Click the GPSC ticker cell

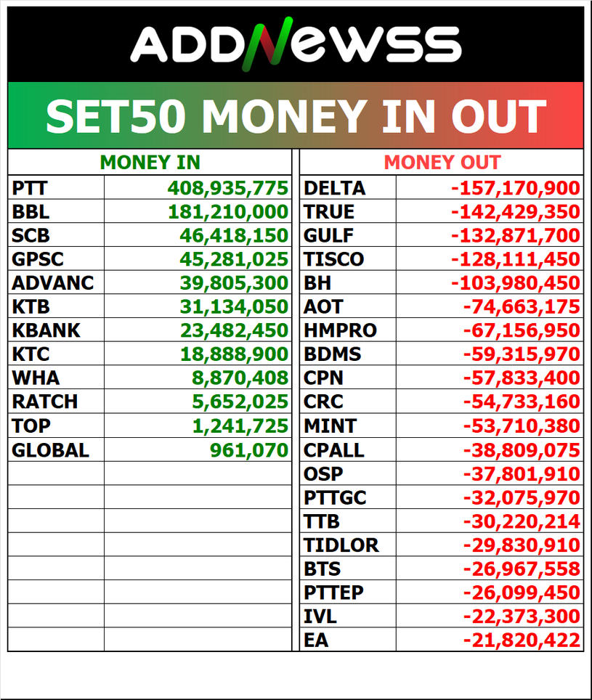40,259
